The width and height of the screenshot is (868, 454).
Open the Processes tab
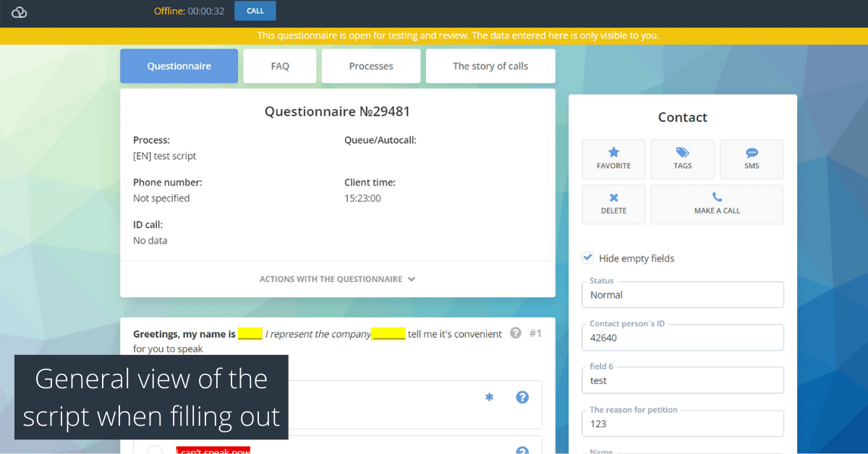[371, 66]
